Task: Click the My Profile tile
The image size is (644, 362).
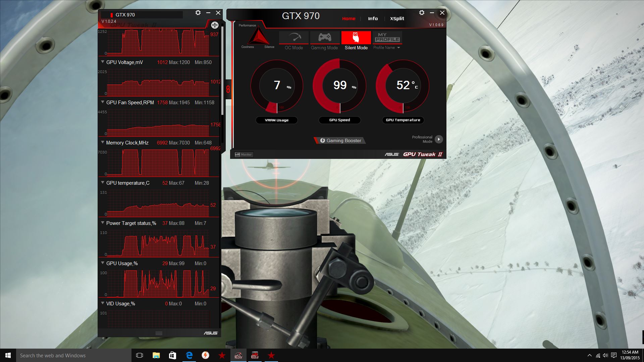Action: pos(387,37)
